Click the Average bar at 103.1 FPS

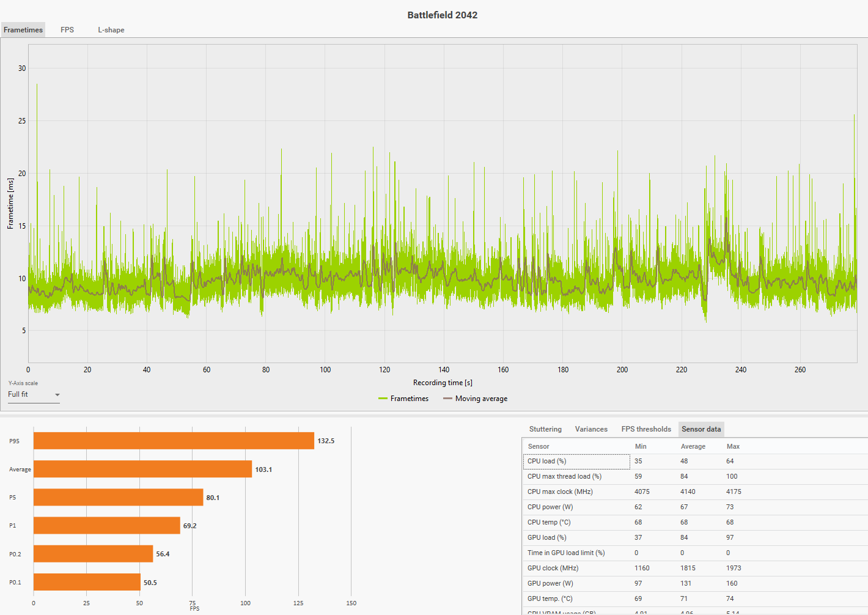click(x=142, y=469)
